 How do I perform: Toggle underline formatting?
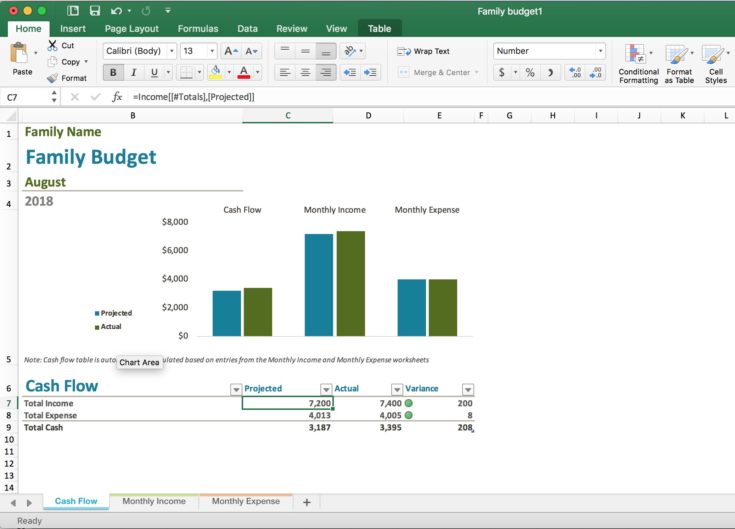point(154,72)
